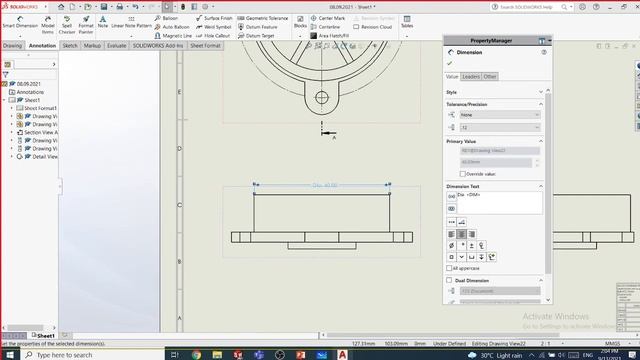Insert plus/minus symbol in dimension text
The height and width of the screenshot is (360, 640).
click(x=471, y=246)
